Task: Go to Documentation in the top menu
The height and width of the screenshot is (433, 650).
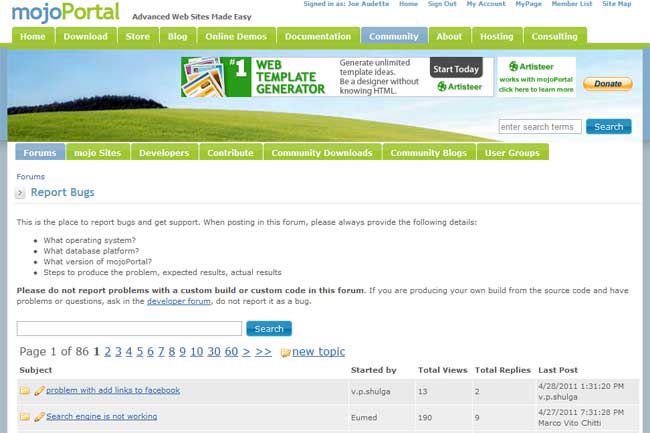Action: [x=317, y=36]
